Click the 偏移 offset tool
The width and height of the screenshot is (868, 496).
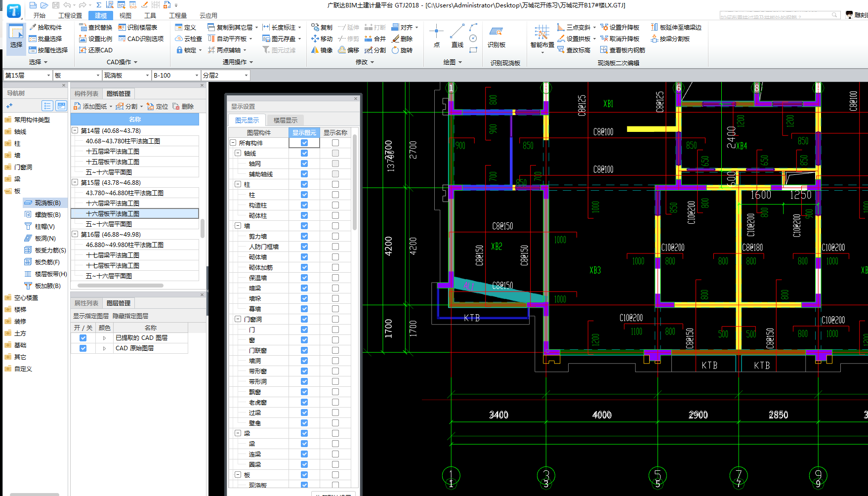349,50
